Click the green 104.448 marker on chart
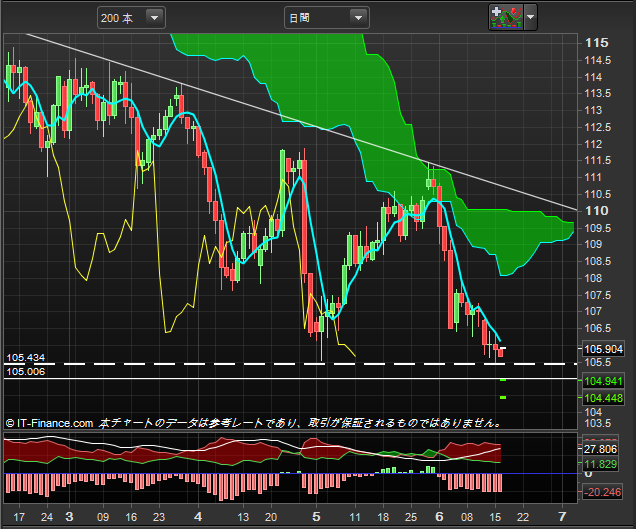Viewport: 636px width, 529px height. pyautogui.click(x=503, y=398)
